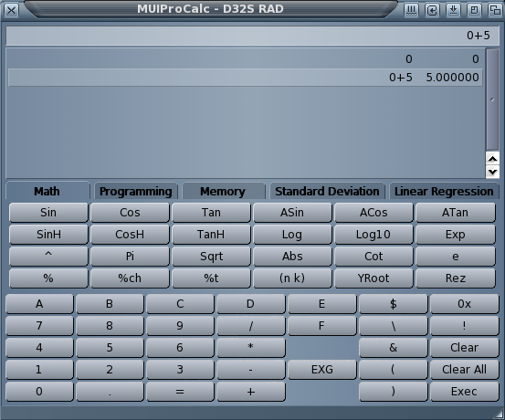Select the history row 0+5 5.000000
The height and width of the screenshot is (420, 505).
[245, 78]
